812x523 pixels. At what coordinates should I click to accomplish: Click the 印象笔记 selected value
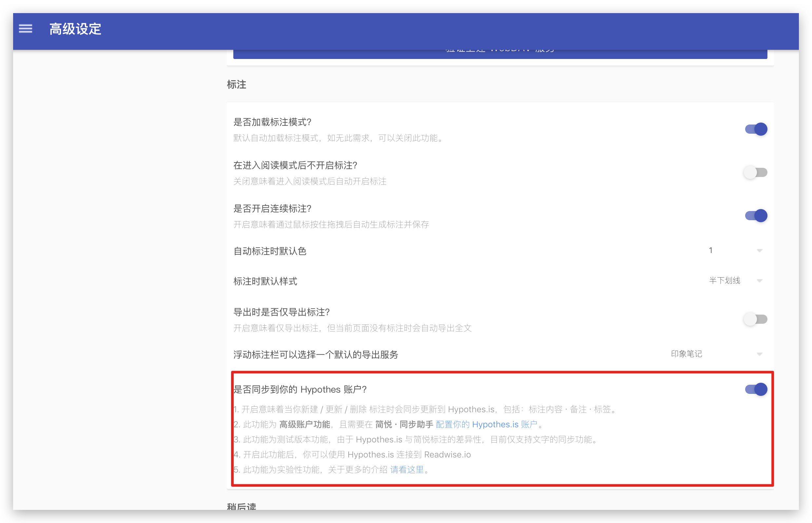pos(686,354)
